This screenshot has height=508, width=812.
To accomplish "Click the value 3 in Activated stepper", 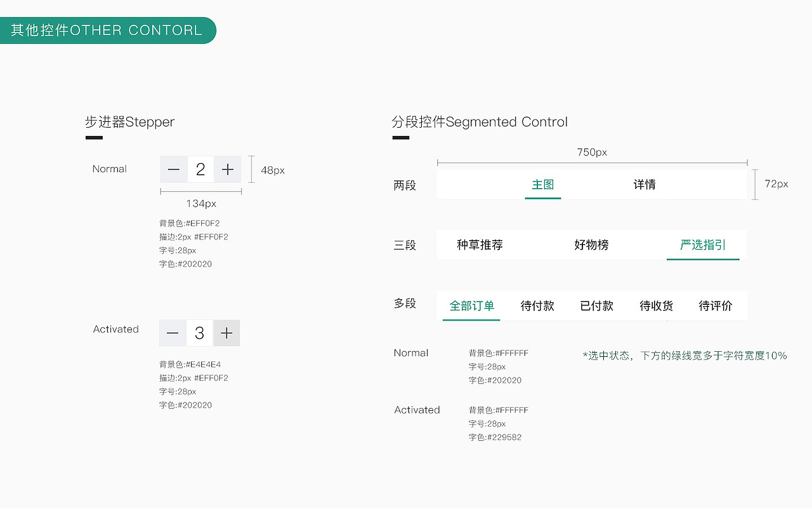I will [199, 333].
